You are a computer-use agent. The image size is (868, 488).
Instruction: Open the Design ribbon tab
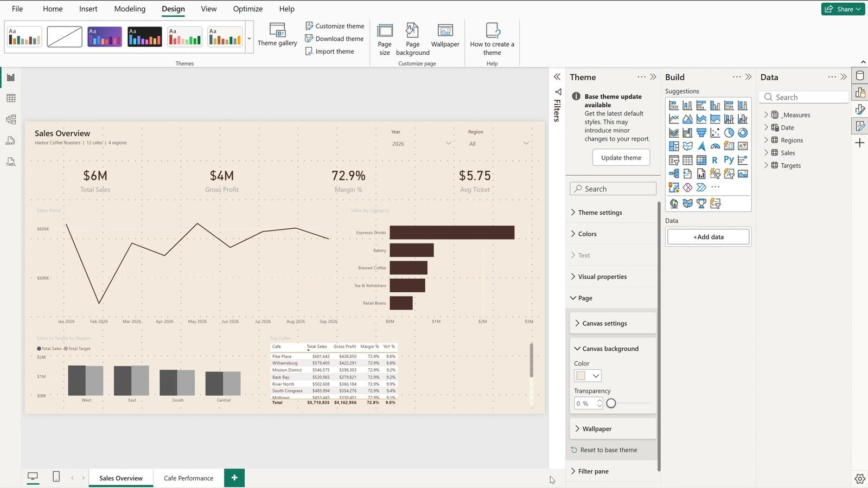click(173, 9)
